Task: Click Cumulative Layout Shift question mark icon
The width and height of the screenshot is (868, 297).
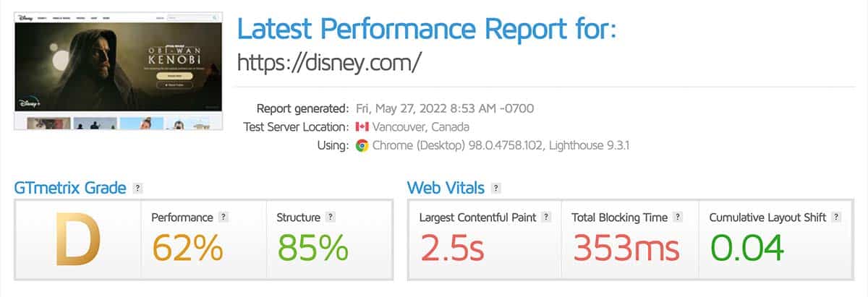Action: (x=837, y=217)
